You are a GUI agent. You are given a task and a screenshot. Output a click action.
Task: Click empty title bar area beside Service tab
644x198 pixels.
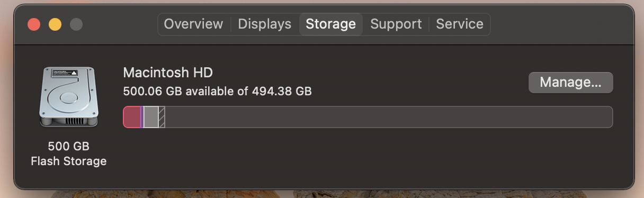coord(561,24)
